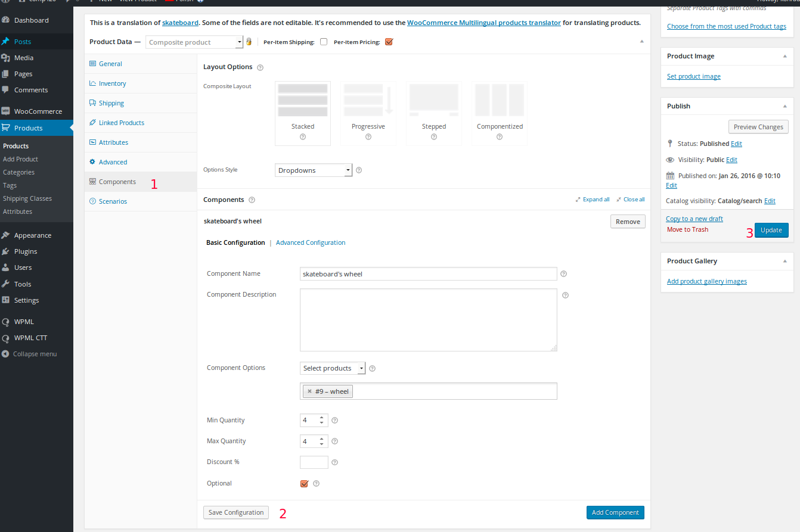Click help icon under Stepped layout
Viewport: 800px width, 532px height.
(x=434, y=136)
